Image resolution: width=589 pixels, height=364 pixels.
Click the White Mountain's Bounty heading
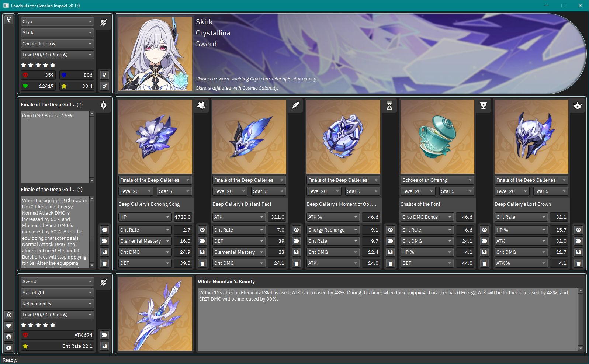click(x=226, y=282)
